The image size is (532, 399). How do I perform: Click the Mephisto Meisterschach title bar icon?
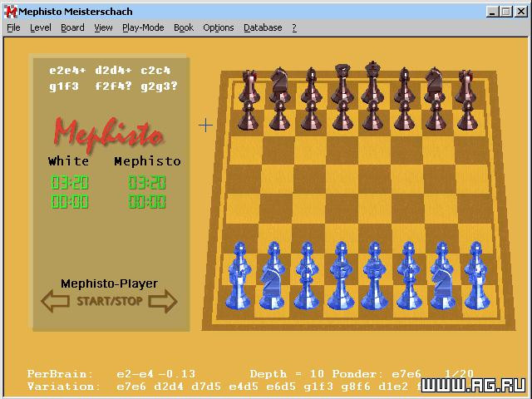click(11, 12)
